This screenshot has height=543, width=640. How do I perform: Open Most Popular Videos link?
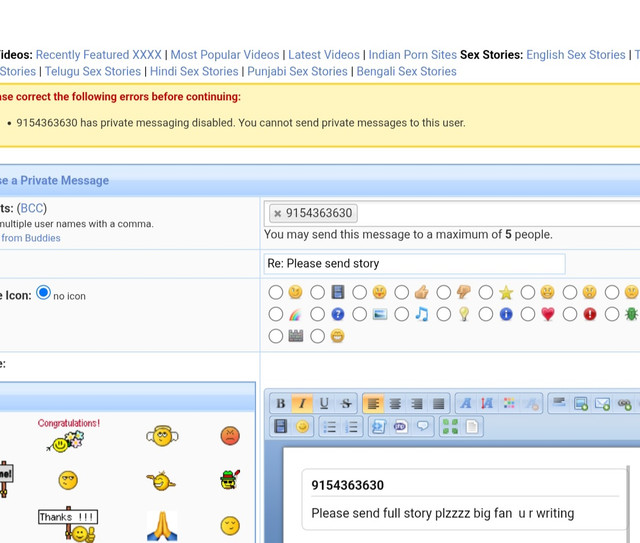tap(225, 55)
